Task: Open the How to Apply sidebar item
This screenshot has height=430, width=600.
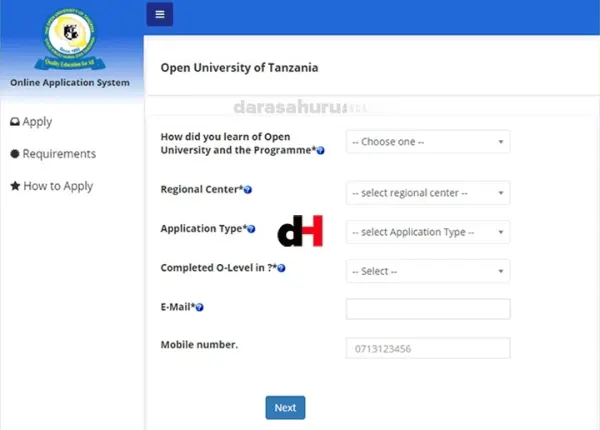Action: pyautogui.click(x=52, y=186)
